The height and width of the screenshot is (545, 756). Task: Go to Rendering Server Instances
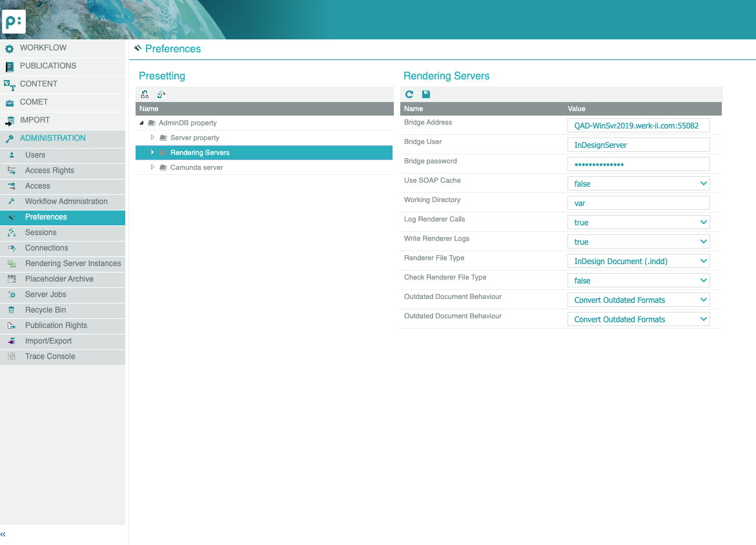click(73, 263)
